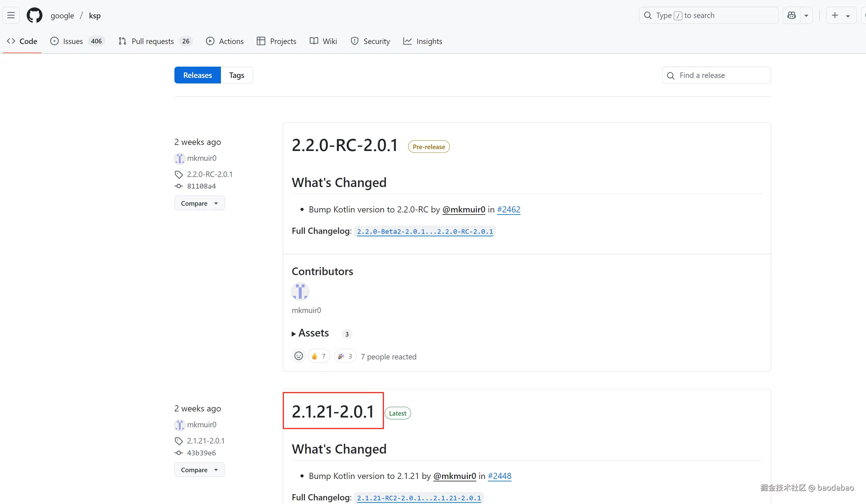Click the GitHub logo icon
Viewport: 866px width, 504px height.
coord(34,16)
